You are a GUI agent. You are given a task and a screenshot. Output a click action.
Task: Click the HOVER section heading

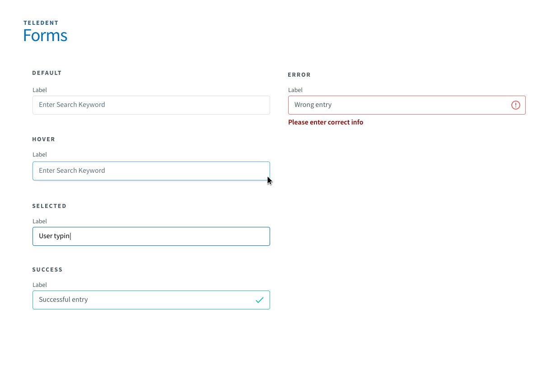tap(44, 139)
